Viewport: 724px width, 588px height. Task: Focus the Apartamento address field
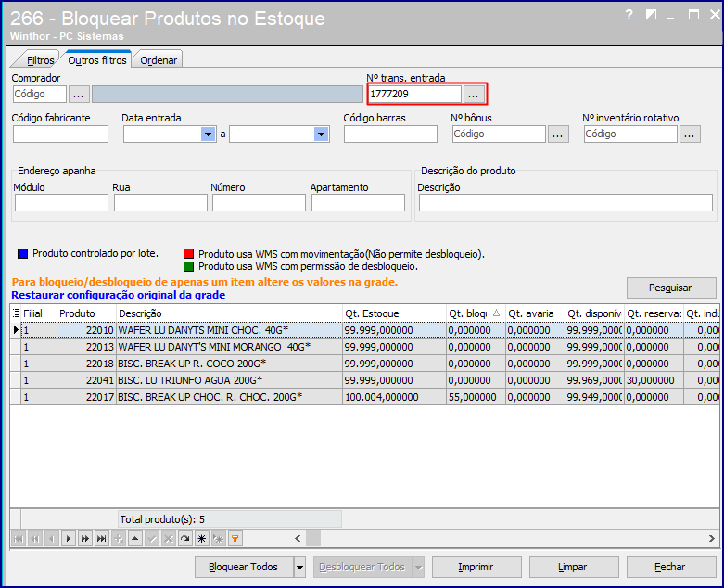(359, 203)
